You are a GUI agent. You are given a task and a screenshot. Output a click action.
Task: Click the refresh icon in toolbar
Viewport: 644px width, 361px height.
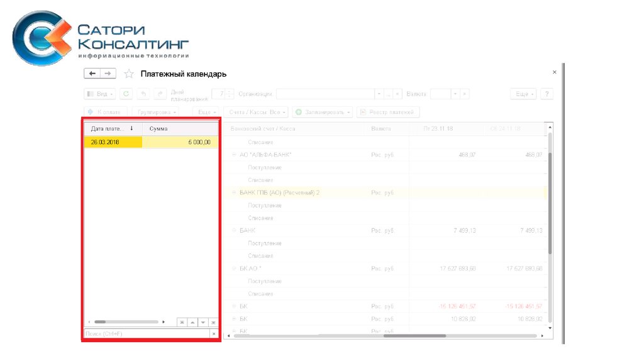click(x=126, y=94)
